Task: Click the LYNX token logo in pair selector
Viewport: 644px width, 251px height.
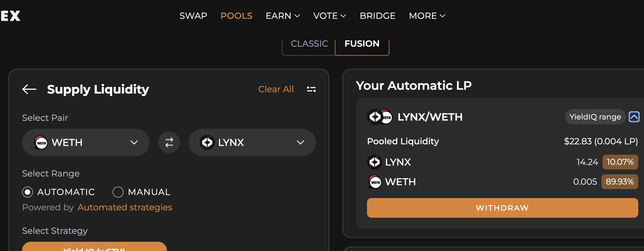Action: point(207,142)
